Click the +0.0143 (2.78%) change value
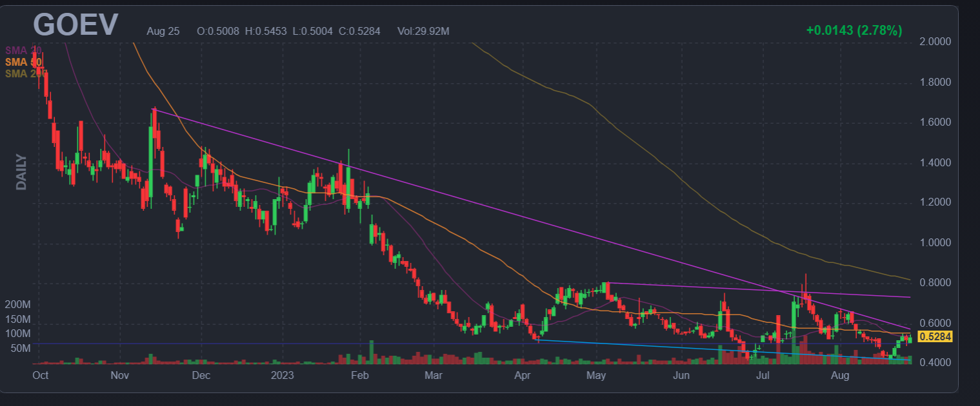 pyautogui.click(x=854, y=30)
